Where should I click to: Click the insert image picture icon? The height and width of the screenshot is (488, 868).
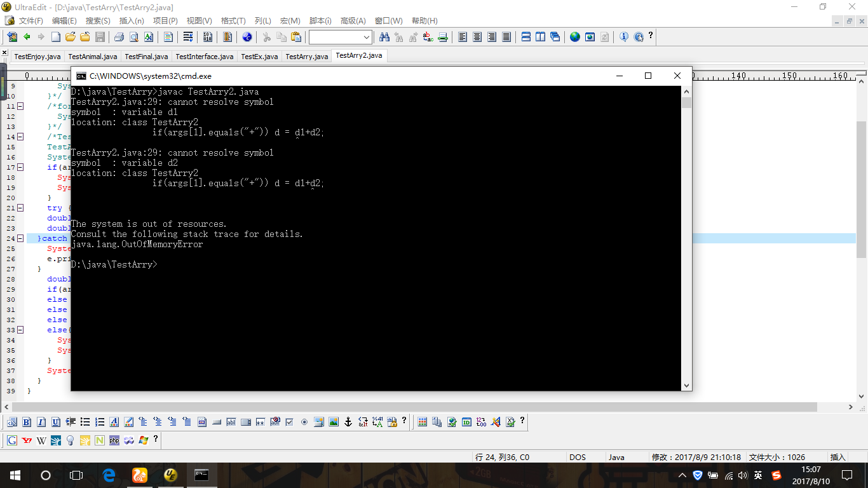(x=334, y=421)
